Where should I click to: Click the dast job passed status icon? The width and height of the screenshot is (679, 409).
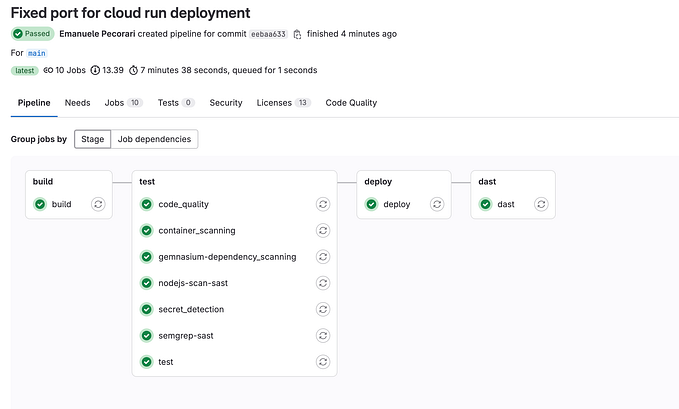pos(485,204)
